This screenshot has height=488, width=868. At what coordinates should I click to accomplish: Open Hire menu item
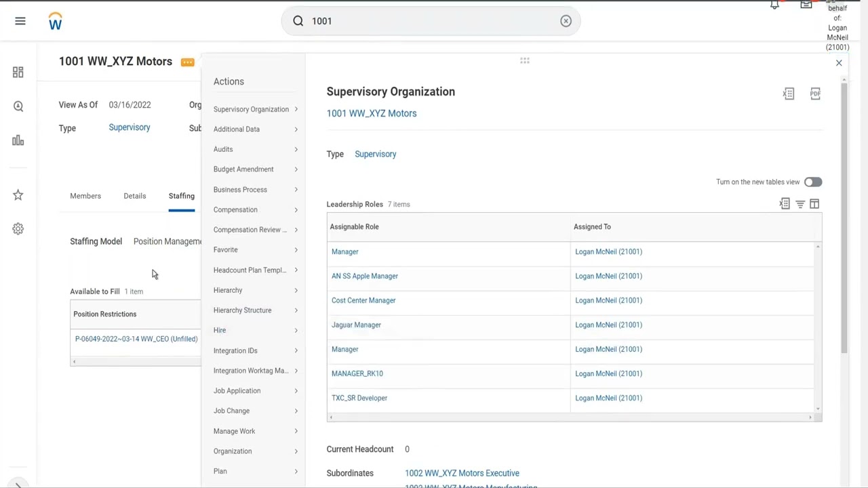255,330
